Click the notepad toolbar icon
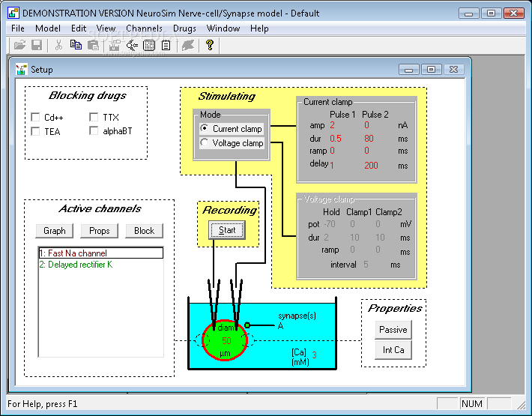This screenshot has height=416, width=532. (x=166, y=45)
